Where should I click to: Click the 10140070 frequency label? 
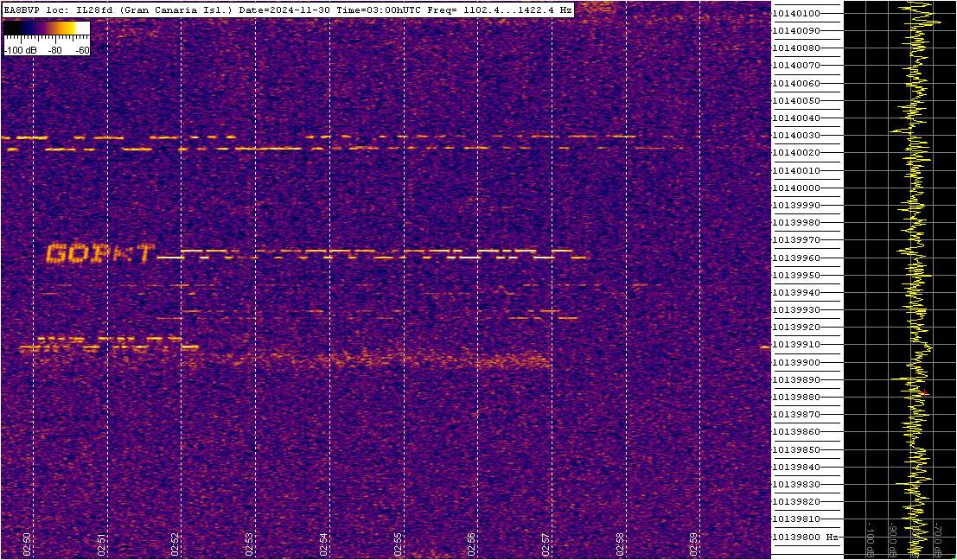[x=796, y=66]
